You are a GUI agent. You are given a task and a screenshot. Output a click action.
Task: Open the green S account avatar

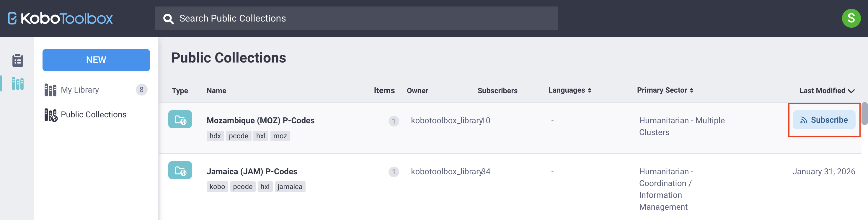851,18
